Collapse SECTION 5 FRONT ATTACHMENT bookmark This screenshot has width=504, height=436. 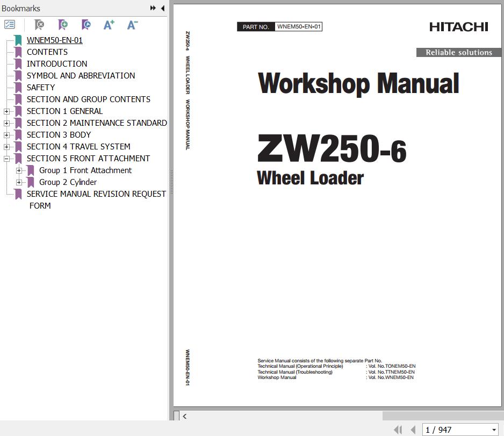(6, 159)
